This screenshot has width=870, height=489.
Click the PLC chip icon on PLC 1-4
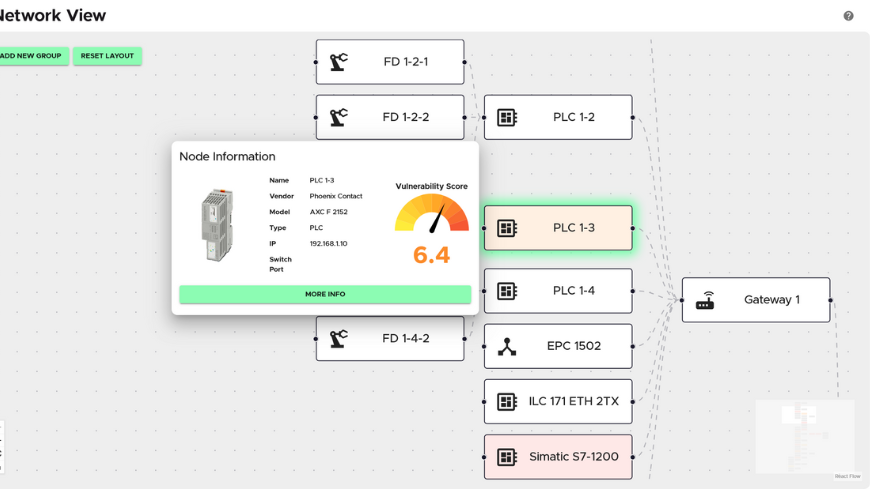coord(507,291)
